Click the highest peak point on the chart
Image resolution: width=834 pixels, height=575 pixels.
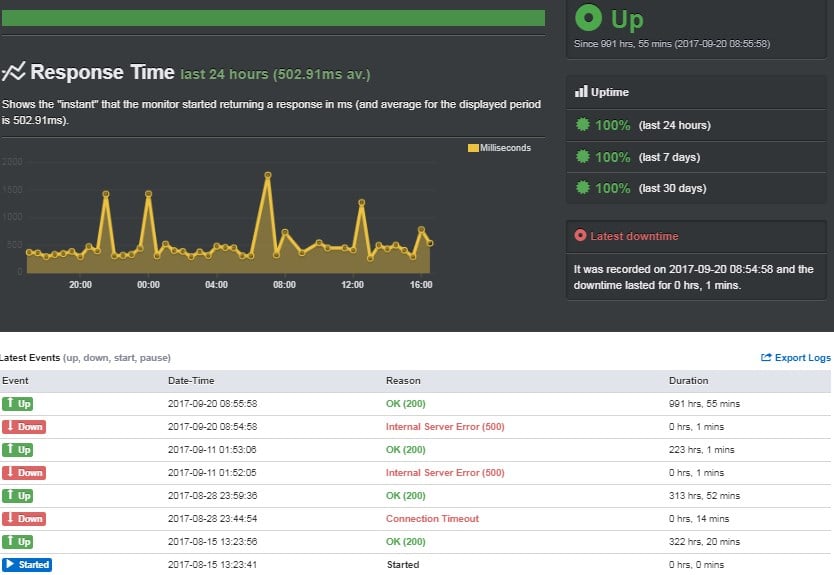[268, 175]
